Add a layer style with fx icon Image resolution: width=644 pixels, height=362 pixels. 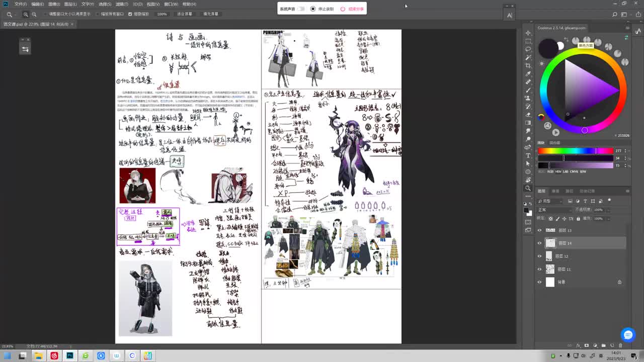[x=579, y=346]
